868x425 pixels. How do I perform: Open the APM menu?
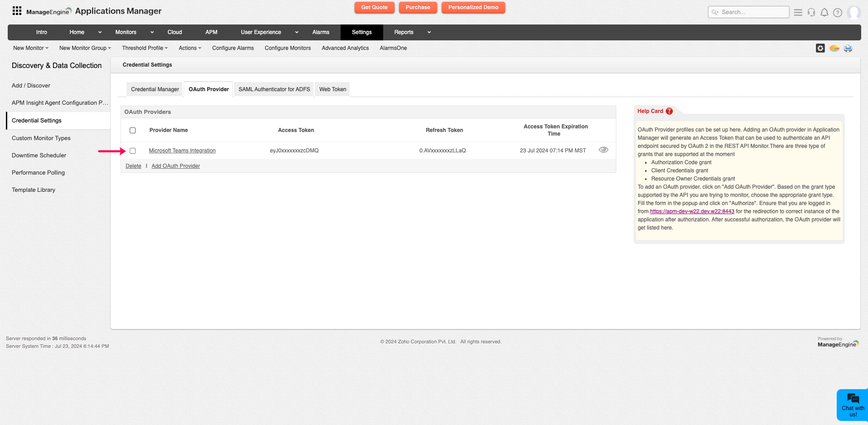[211, 32]
